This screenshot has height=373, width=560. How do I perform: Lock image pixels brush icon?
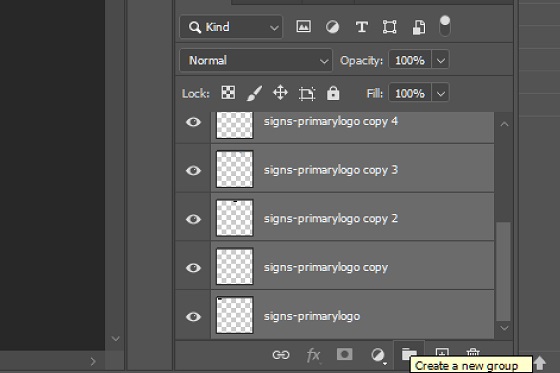254,93
